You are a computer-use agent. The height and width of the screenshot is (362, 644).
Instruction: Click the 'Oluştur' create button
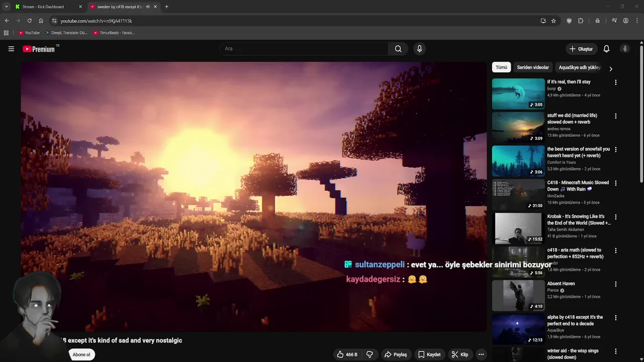coord(581,49)
